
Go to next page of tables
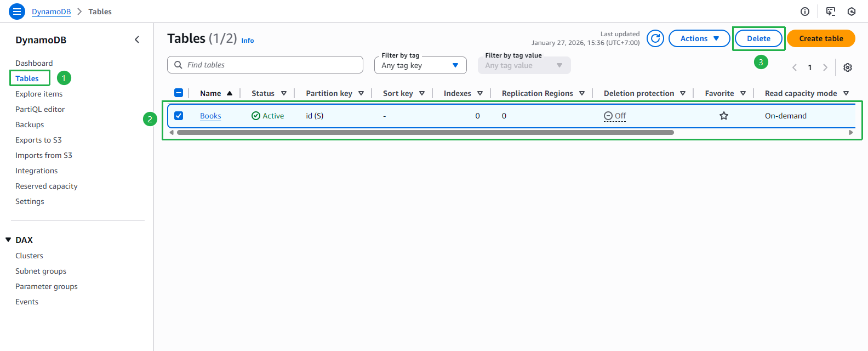[825, 67]
